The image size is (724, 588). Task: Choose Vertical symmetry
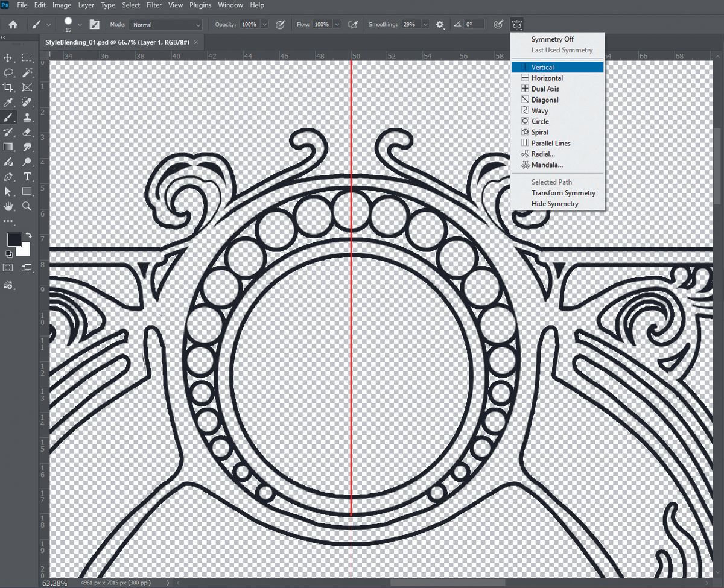557,67
